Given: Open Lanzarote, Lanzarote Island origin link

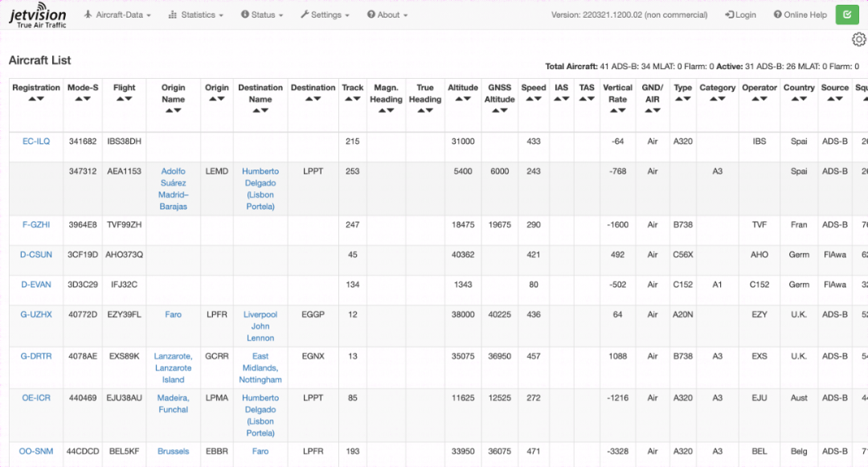Looking at the screenshot, I should tap(174, 368).
